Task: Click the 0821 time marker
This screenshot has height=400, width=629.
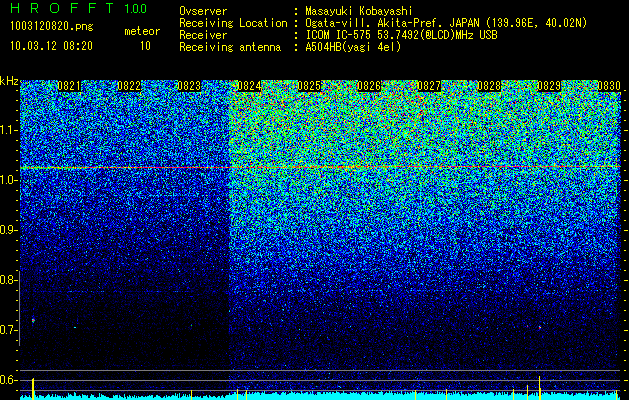Action: (69, 86)
